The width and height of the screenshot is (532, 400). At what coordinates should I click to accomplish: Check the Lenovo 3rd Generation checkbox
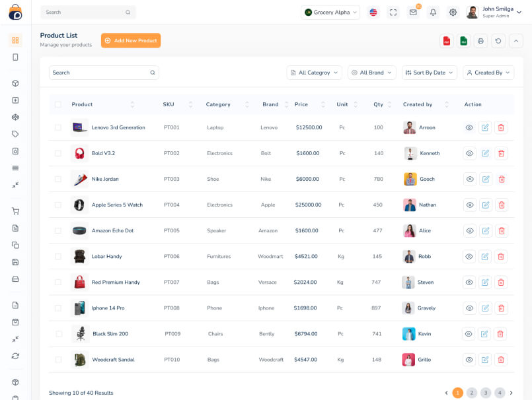[x=58, y=127]
